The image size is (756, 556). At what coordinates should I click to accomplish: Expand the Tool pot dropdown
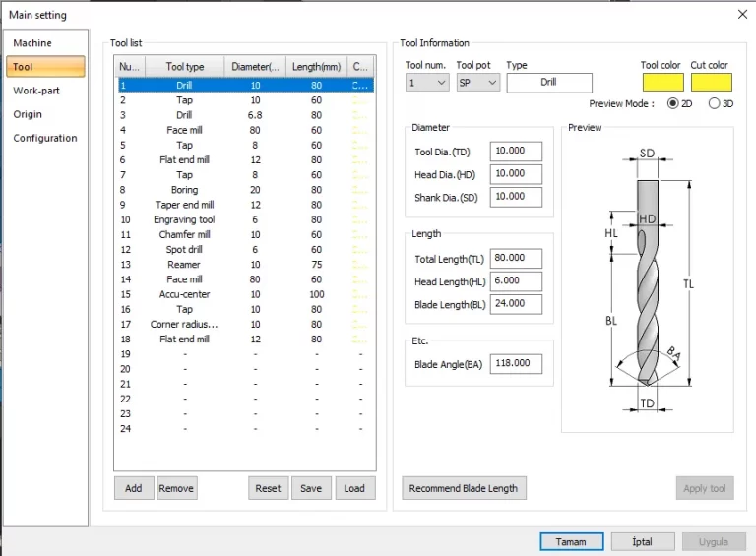pyautogui.click(x=478, y=84)
